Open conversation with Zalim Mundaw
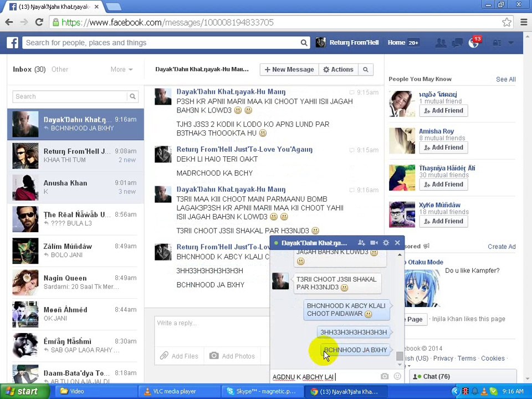Image resolution: width=532 pixels, height=399 pixels. 75,251
